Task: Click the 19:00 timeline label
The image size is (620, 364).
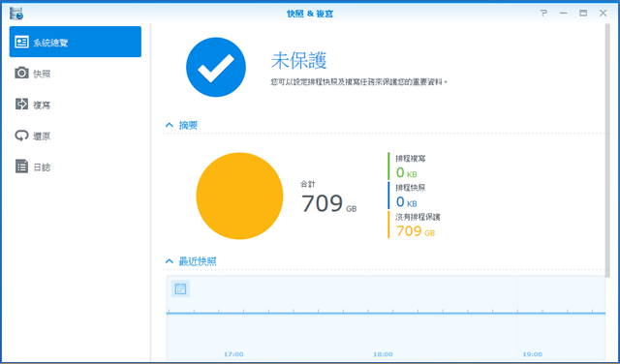Action: 532,354
